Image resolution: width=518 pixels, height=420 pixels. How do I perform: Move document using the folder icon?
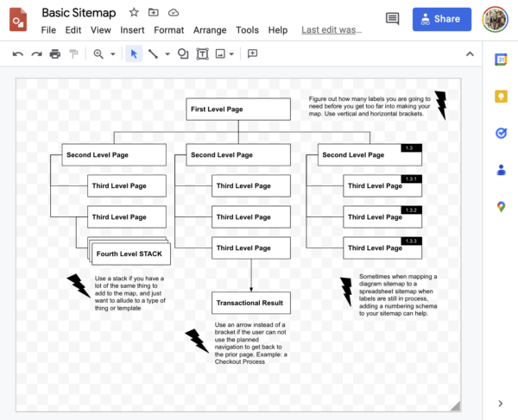point(154,13)
